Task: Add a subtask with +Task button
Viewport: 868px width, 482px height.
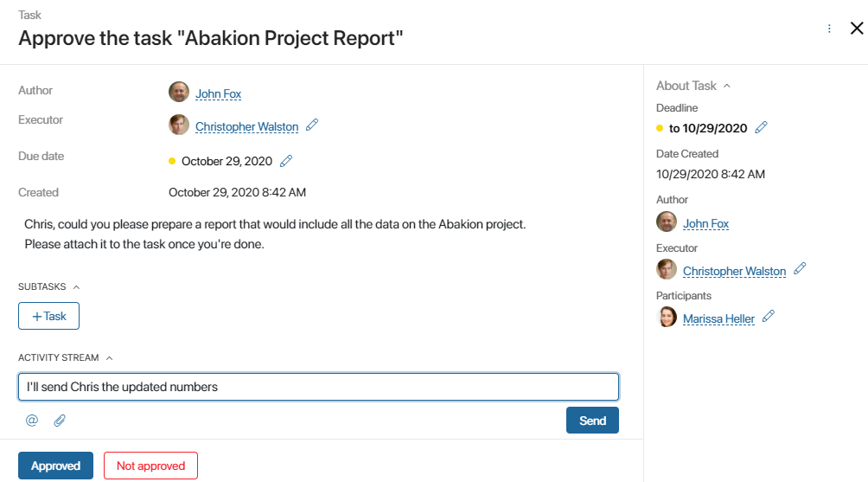Action: point(48,316)
